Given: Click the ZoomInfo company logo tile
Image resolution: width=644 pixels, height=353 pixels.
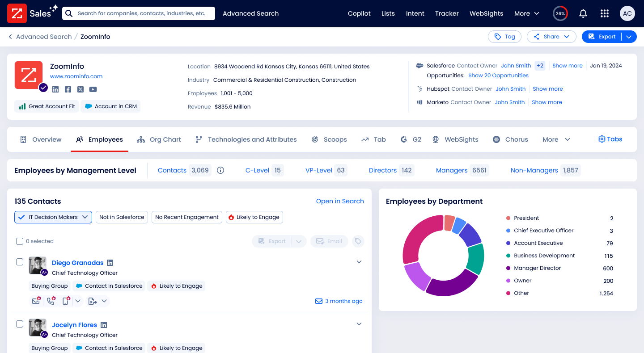Looking at the screenshot, I should 29,75.
